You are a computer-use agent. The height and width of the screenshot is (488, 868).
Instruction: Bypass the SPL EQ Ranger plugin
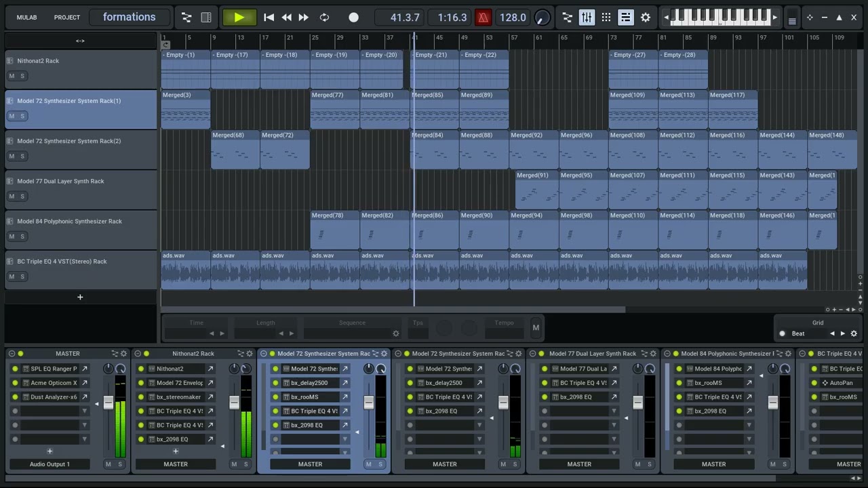[x=15, y=369]
